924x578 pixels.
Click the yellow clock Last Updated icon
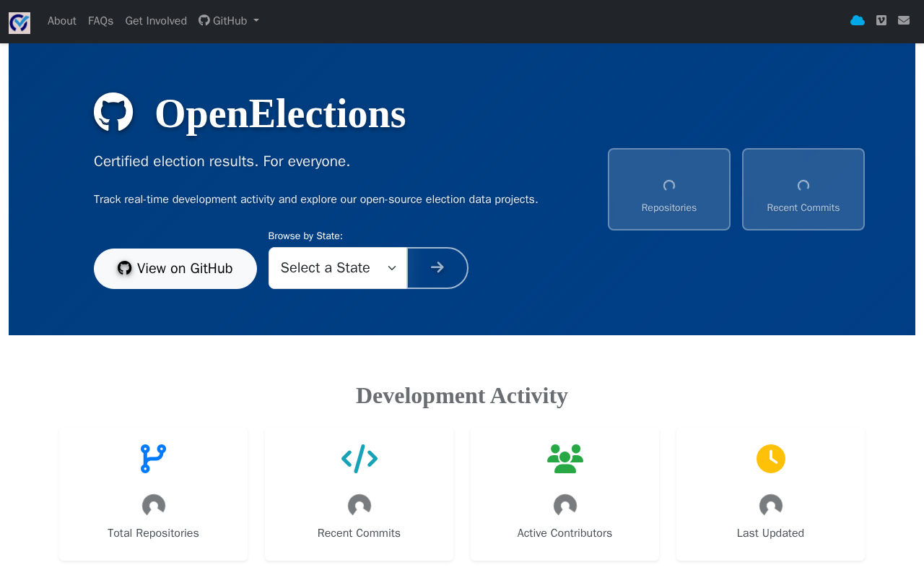coord(771,459)
